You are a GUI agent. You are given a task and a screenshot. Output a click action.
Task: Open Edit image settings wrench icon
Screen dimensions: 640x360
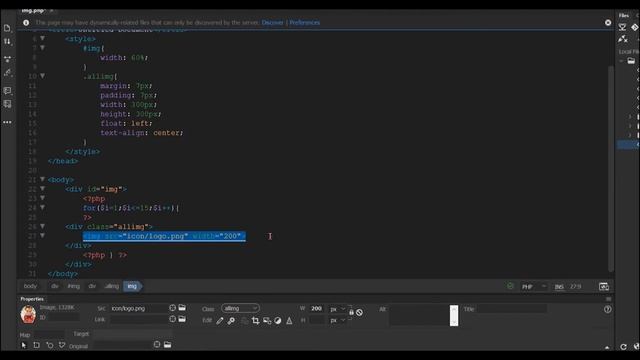[x=231, y=321]
